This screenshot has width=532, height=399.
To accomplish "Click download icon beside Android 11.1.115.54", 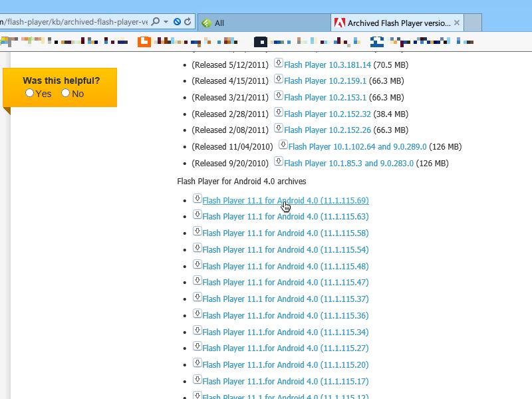I will tap(198, 247).
